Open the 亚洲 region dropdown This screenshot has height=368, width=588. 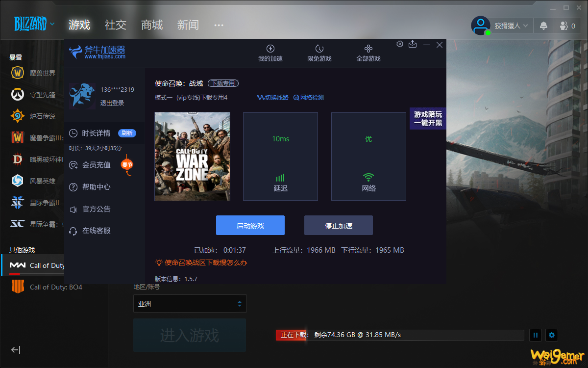190,304
